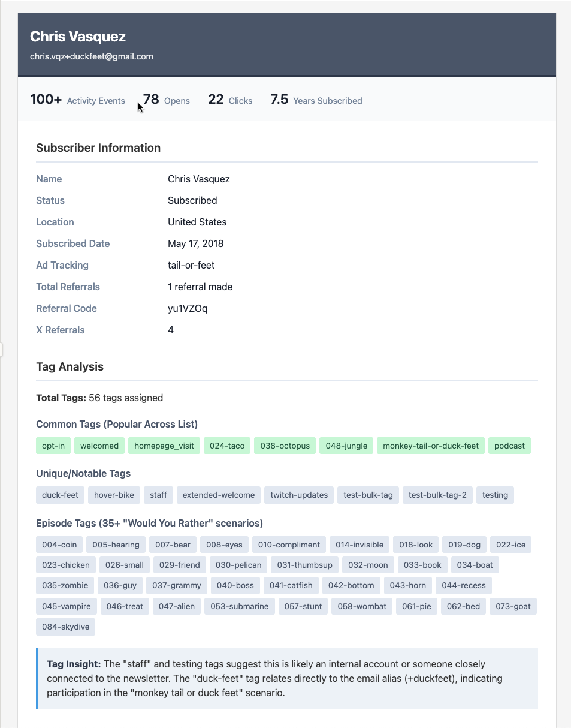The width and height of the screenshot is (571, 728).
Task: Click the 005-hearing episode tag
Action: click(x=116, y=545)
